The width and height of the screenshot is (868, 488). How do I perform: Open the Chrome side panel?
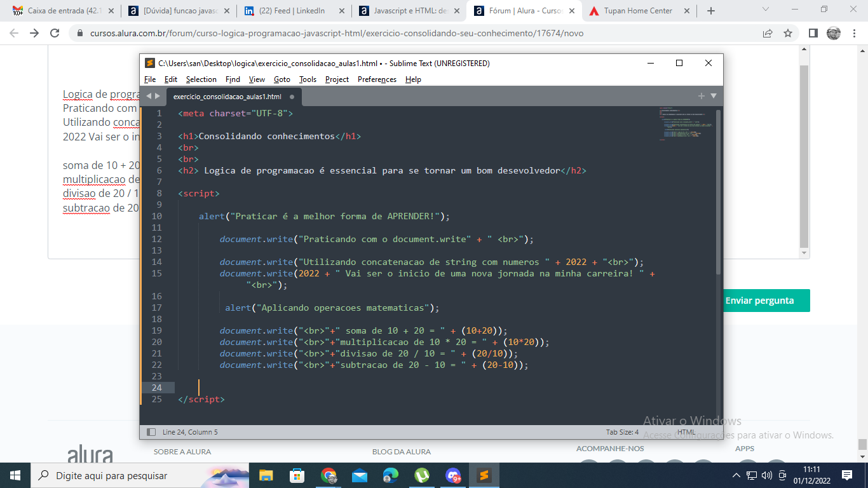coord(813,33)
